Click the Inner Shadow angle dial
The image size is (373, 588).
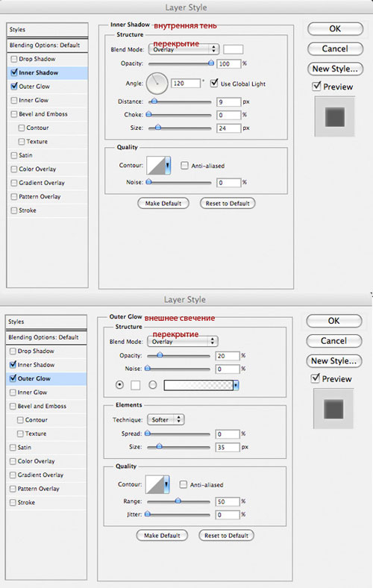(157, 84)
